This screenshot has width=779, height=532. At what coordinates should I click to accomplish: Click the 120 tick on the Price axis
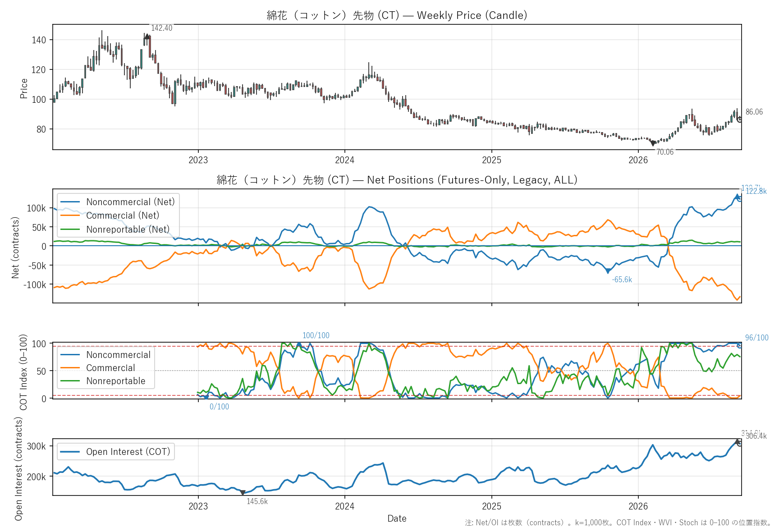39,69
